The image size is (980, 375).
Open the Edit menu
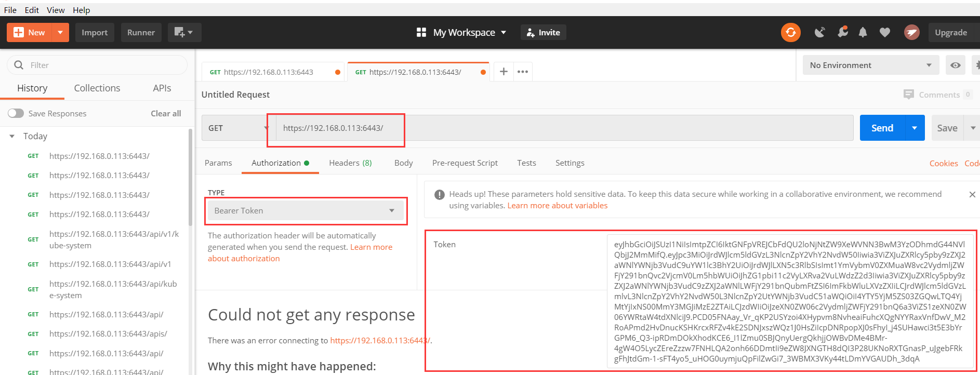pos(32,10)
